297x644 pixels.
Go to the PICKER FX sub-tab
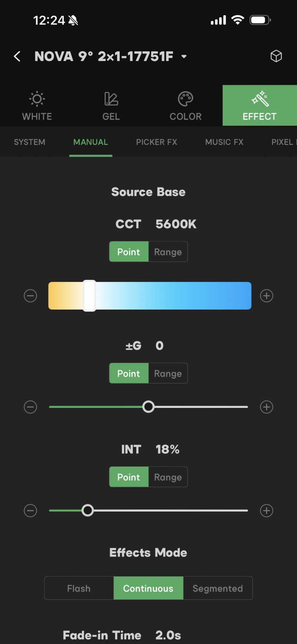pos(157,142)
